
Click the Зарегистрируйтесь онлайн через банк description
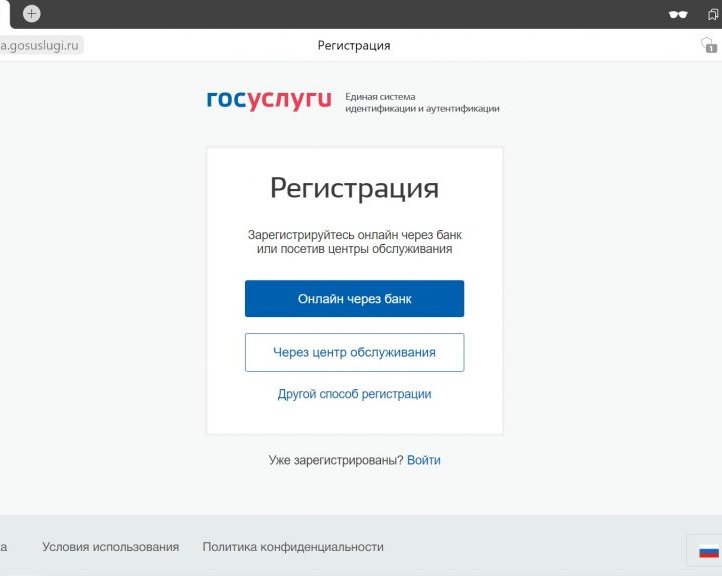(x=355, y=242)
